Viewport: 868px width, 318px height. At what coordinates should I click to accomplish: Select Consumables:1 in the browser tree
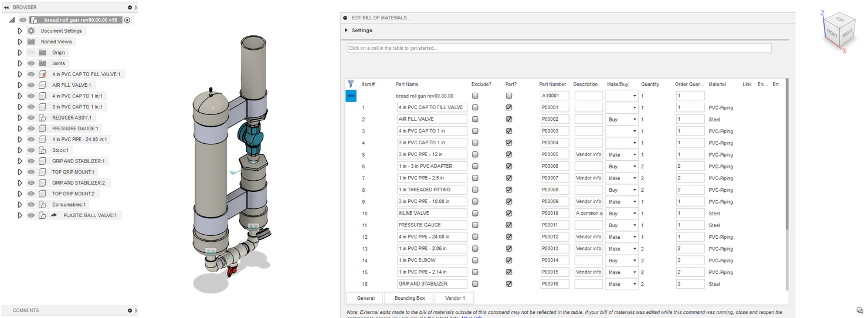click(69, 205)
